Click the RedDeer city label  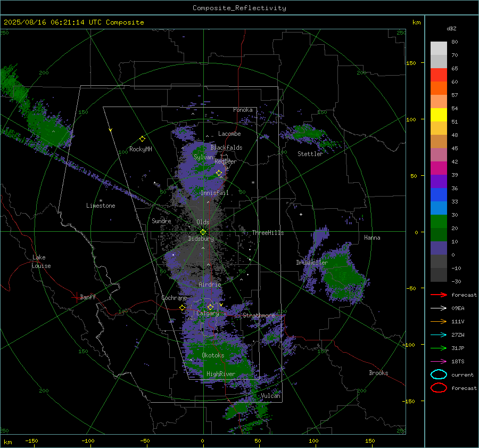point(226,161)
